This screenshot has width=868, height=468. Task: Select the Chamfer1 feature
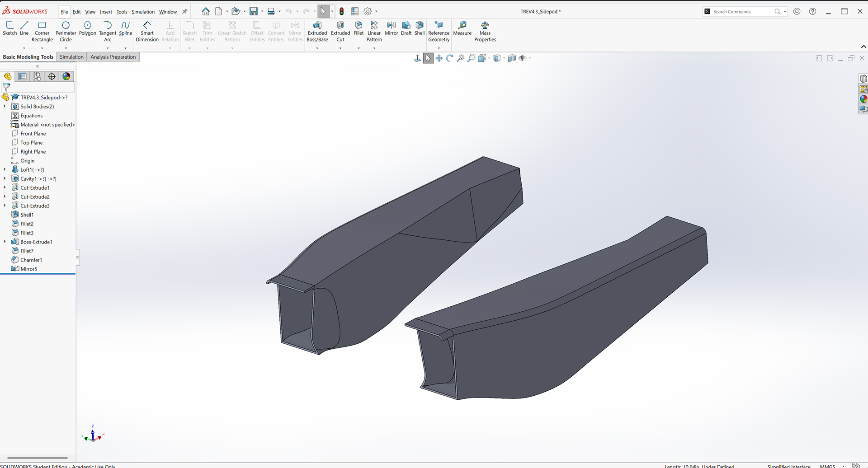[x=31, y=260]
